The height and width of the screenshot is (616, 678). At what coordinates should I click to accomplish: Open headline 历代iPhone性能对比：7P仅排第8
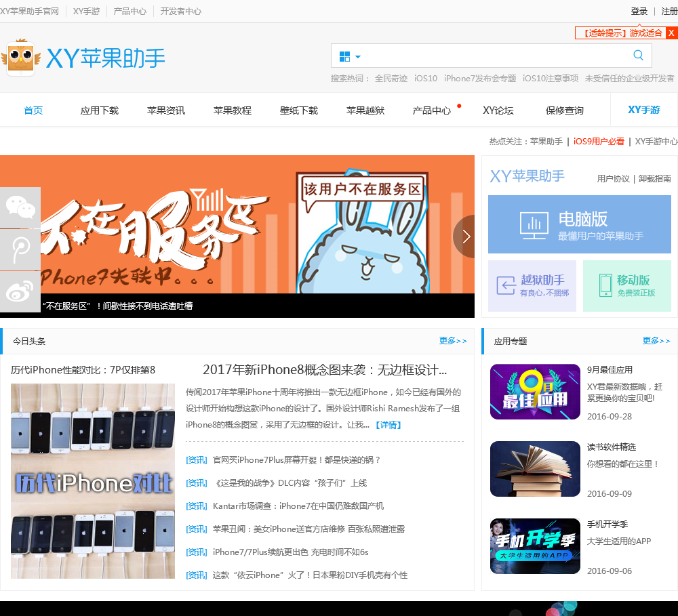coord(83,370)
